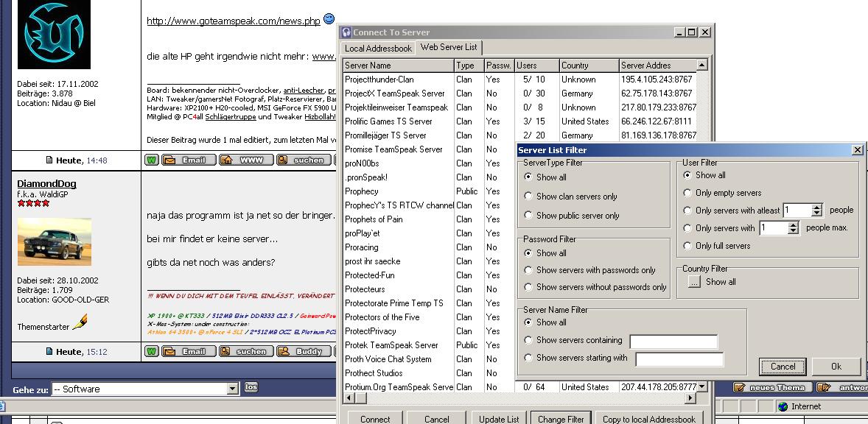This screenshot has height=424, width=868.
Task: Select 'Show servers with passwords only'
Action: 528,270
